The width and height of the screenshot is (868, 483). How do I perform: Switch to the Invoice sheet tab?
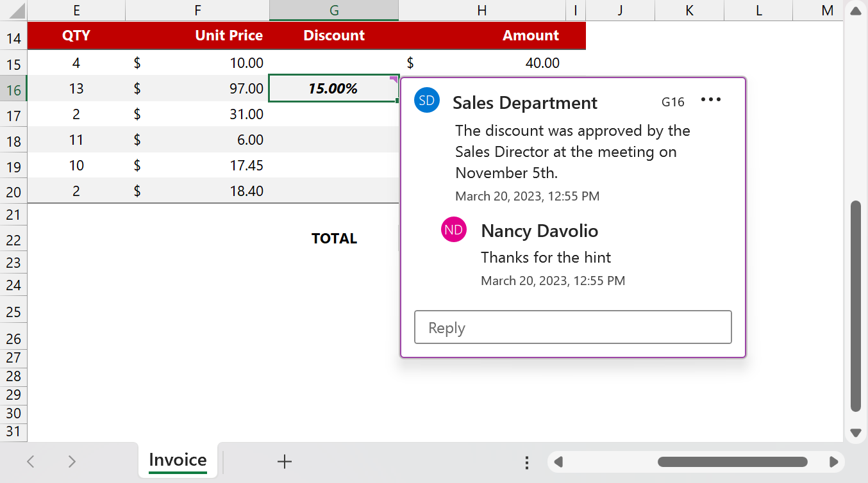(x=178, y=460)
